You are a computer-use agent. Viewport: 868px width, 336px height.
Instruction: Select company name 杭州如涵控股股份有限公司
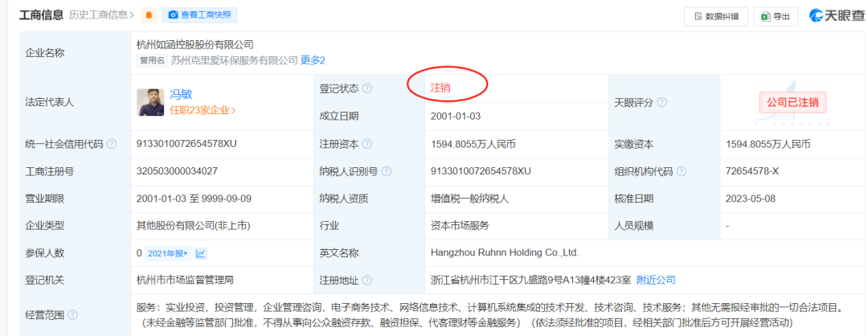[194, 44]
